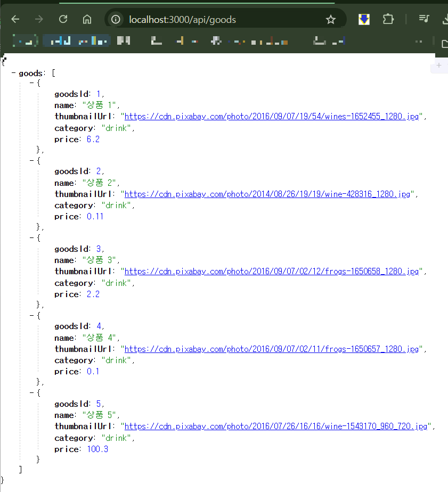Click the goodsId value 5
This screenshot has width=448, height=492.
point(99,404)
